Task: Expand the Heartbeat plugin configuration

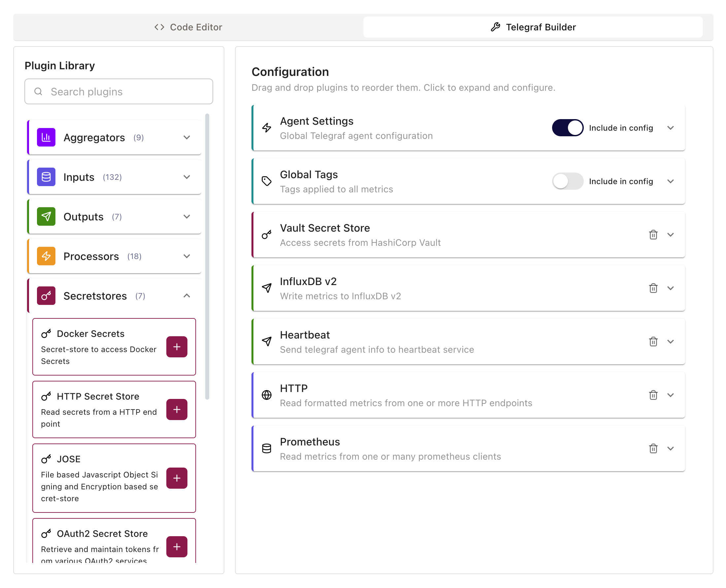Action: click(x=671, y=342)
